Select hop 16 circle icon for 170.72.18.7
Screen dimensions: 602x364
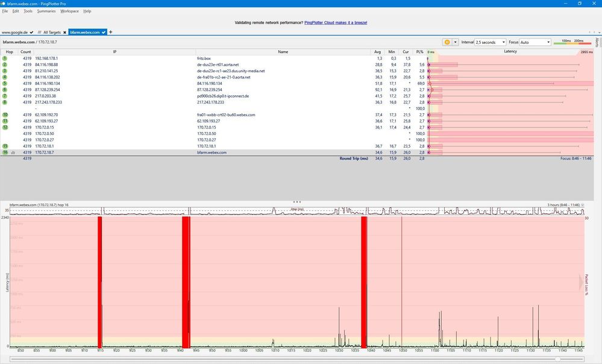[x=5, y=152]
